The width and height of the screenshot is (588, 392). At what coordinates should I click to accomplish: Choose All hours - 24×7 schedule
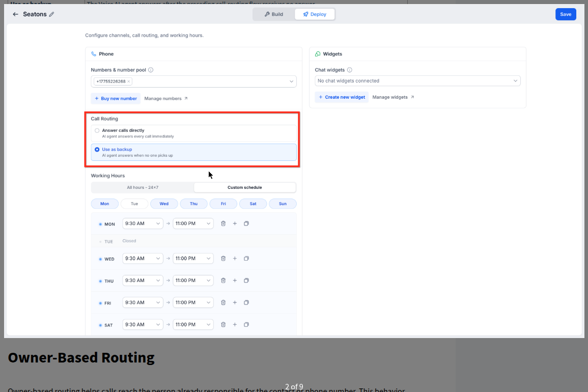point(143,187)
